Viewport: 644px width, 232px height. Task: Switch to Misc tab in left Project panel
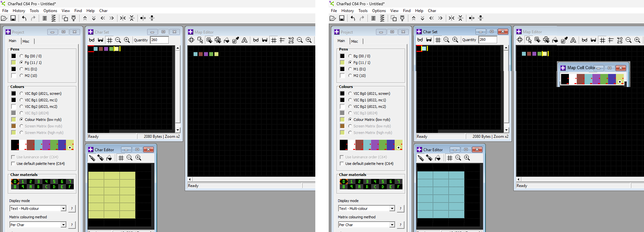[26, 41]
